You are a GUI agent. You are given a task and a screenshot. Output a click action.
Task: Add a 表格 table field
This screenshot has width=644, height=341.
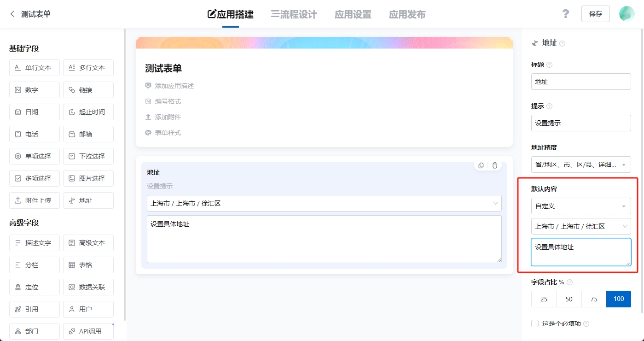[x=88, y=265]
